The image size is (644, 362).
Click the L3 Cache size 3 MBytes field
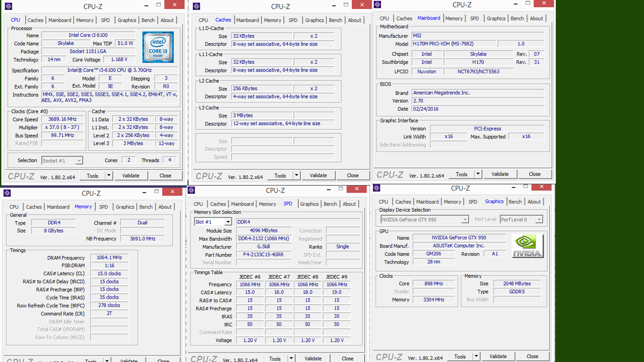[x=262, y=115]
